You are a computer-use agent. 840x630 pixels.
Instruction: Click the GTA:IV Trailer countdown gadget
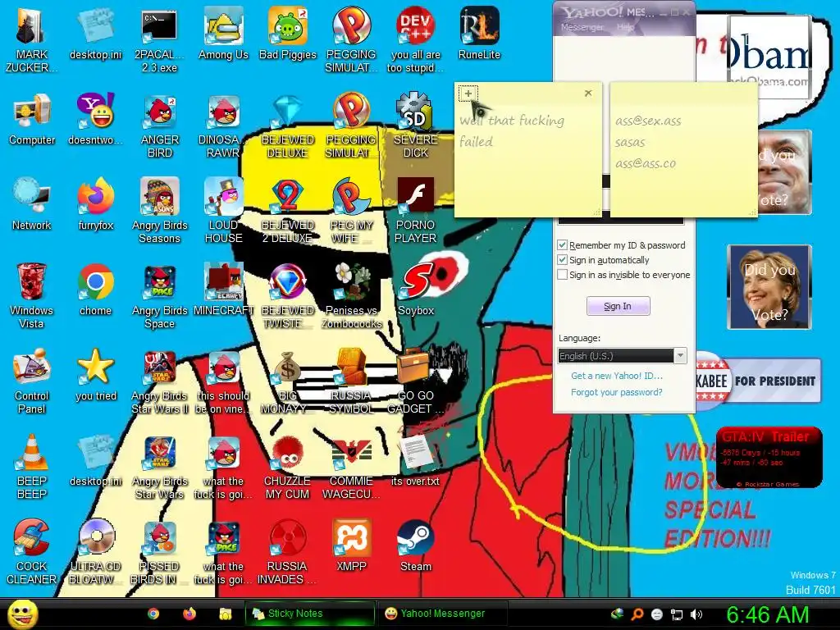[769, 457]
